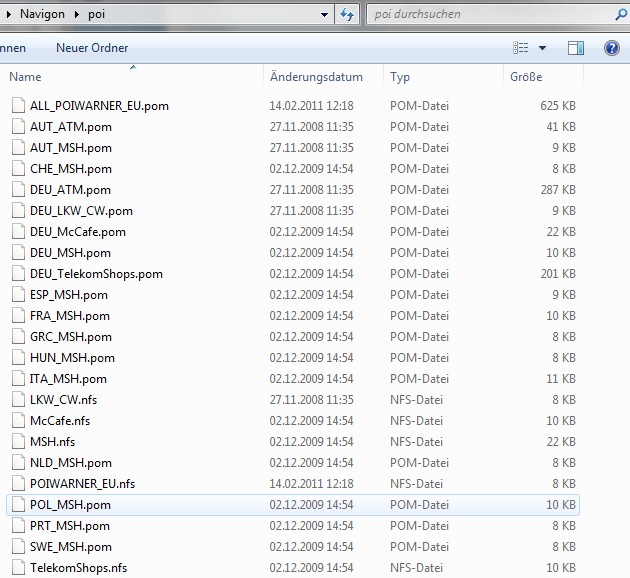Sort by the Typ column header
The height and width of the screenshot is (578, 630).
click(400, 77)
